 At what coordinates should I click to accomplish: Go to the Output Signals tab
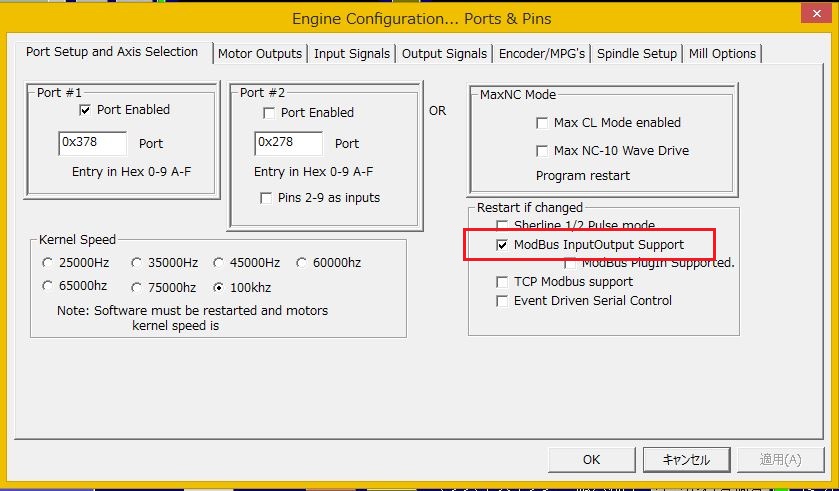(445, 54)
